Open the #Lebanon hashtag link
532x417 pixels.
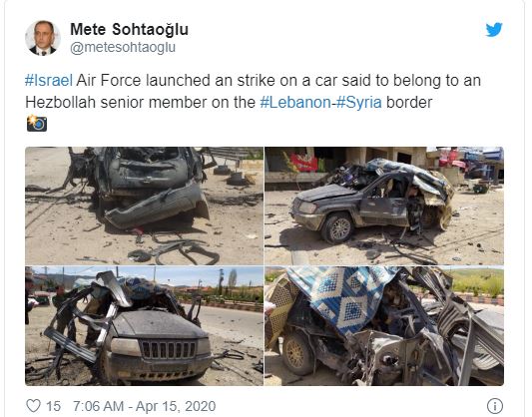[295, 103]
